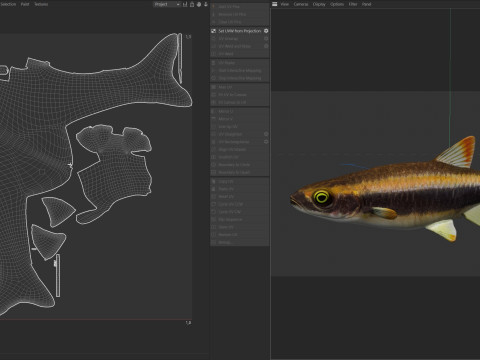Choose the UV Straighten command

pos(240,134)
